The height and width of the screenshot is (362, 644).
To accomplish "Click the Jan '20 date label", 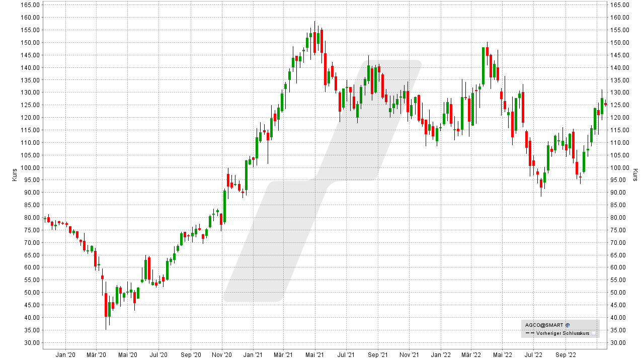I will [65, 354].
